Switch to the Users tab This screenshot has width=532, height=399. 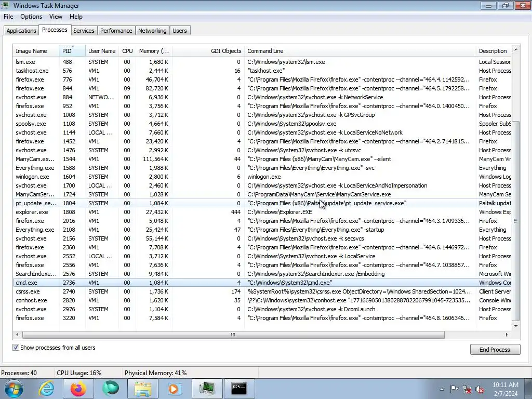pos(179,31)
